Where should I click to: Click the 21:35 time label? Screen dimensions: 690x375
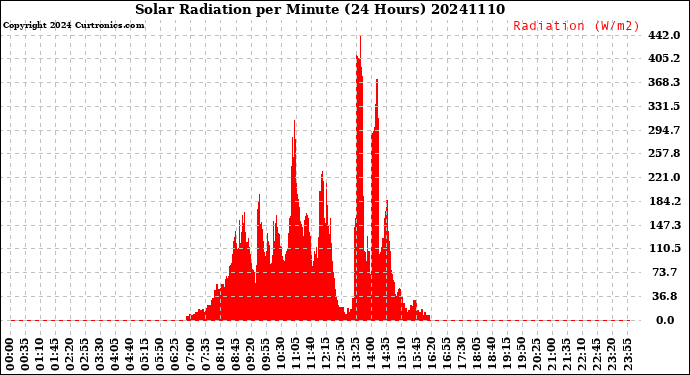[567, 355]
